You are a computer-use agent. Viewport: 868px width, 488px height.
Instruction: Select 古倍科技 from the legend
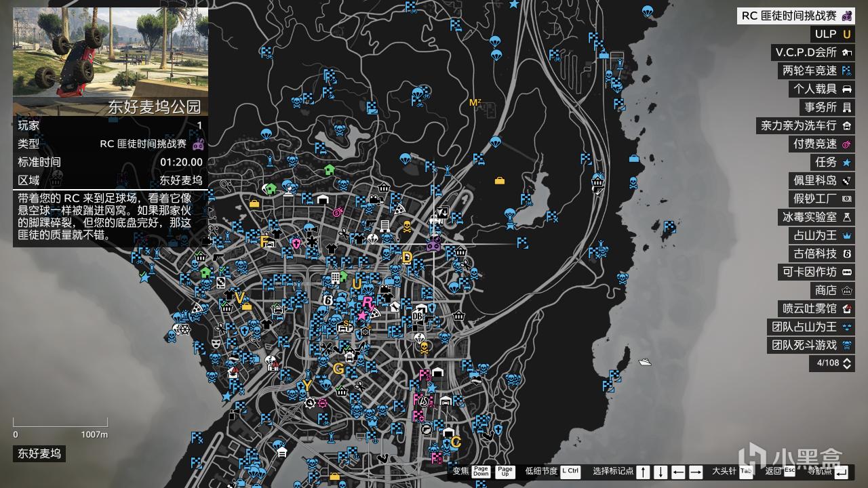(822, 253)
